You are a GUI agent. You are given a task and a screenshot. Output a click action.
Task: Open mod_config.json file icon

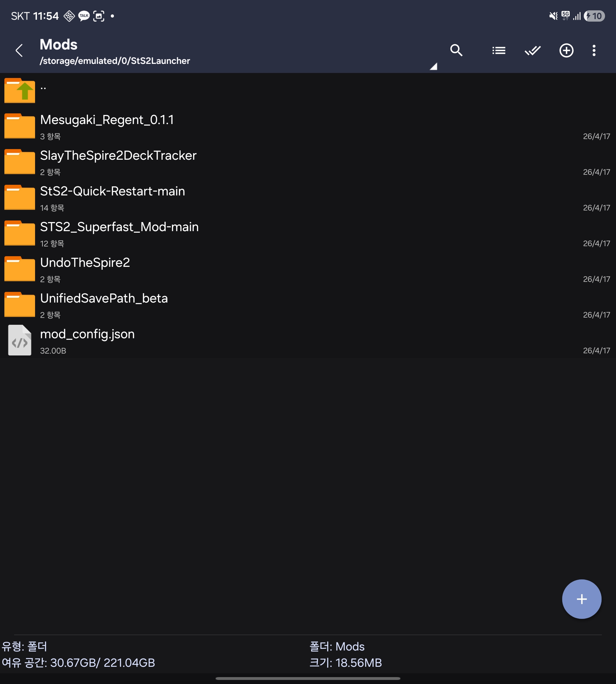point(20,340)
